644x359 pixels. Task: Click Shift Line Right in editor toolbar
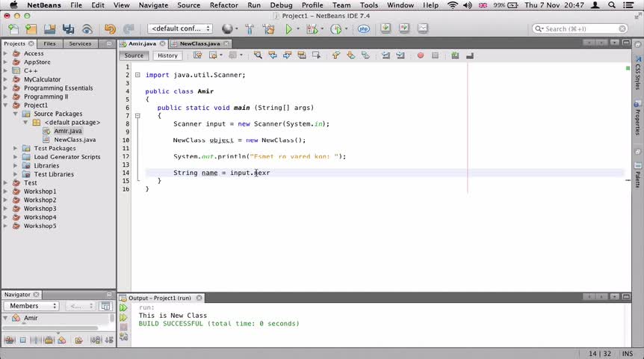tap(400, 55)
